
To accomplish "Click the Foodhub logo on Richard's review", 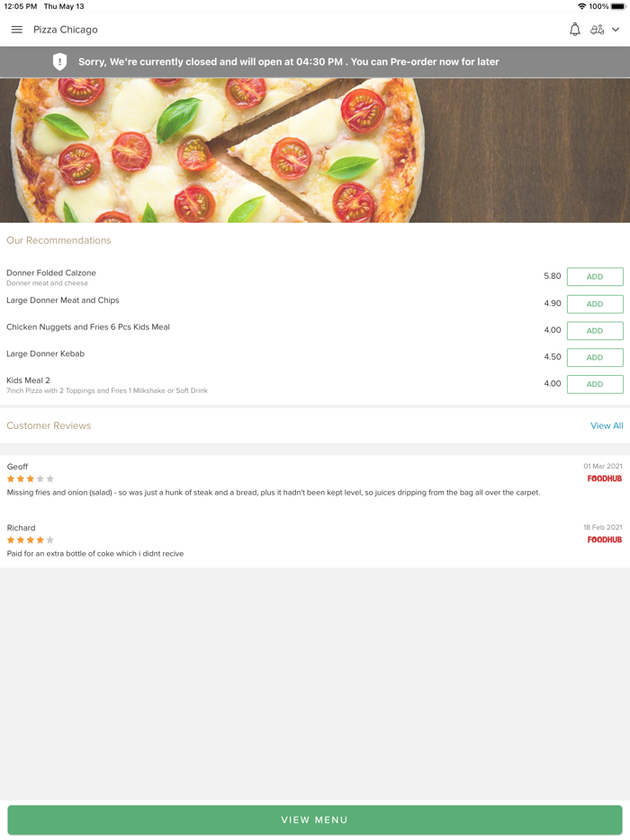I will tap(604, 540).
